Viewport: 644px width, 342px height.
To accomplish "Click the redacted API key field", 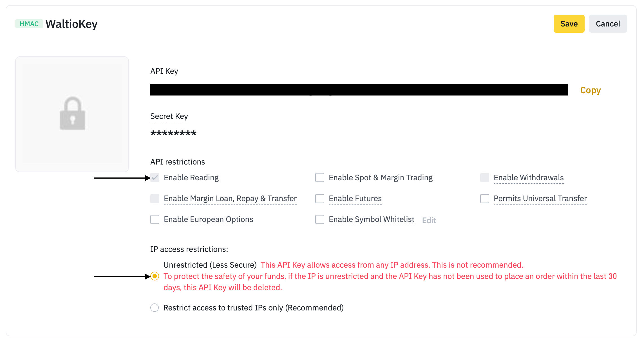I will point(359,90).
